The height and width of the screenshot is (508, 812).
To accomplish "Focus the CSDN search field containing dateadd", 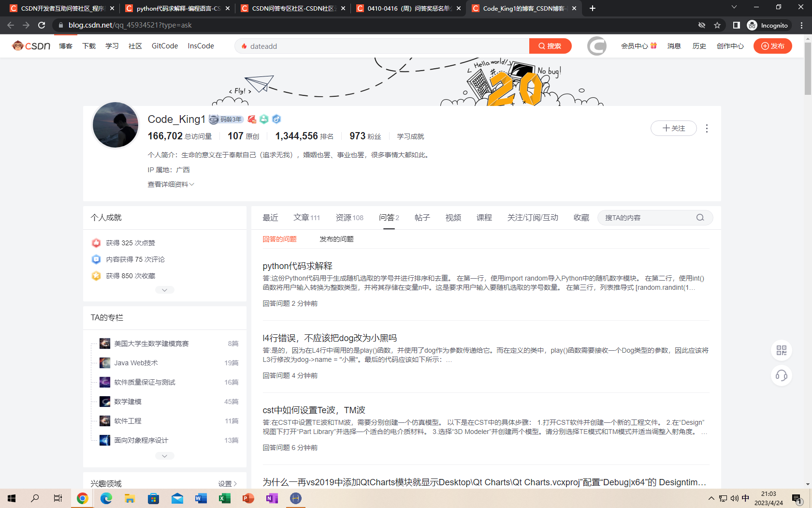I will [x=382, y=46].
